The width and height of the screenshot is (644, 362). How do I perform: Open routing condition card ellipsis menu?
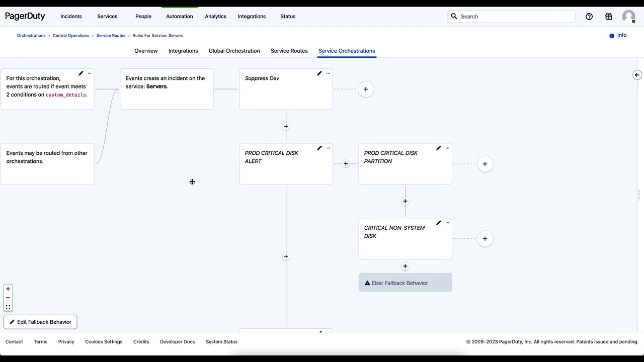coord(90,73)
